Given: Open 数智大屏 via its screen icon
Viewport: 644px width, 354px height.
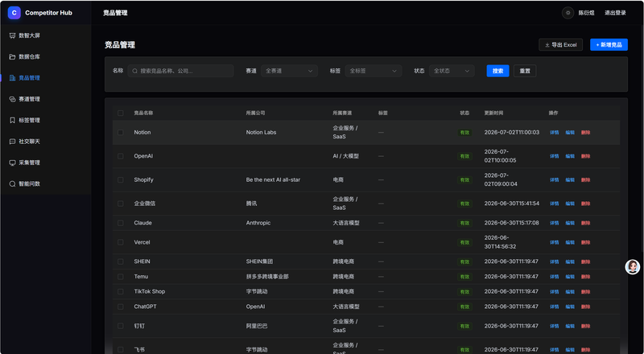Looking at the screenshot, I should tap(12, 35).
